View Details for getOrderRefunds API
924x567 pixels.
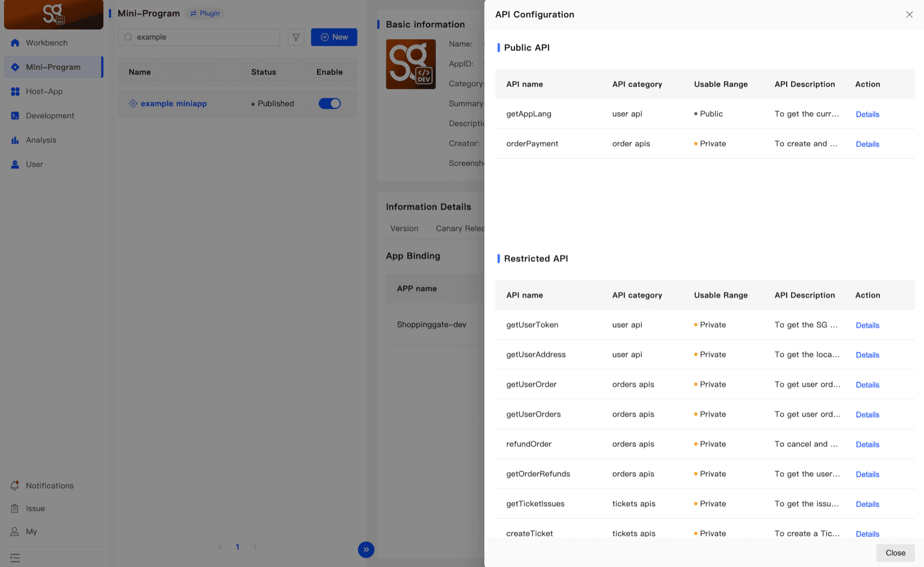(867, 475)
